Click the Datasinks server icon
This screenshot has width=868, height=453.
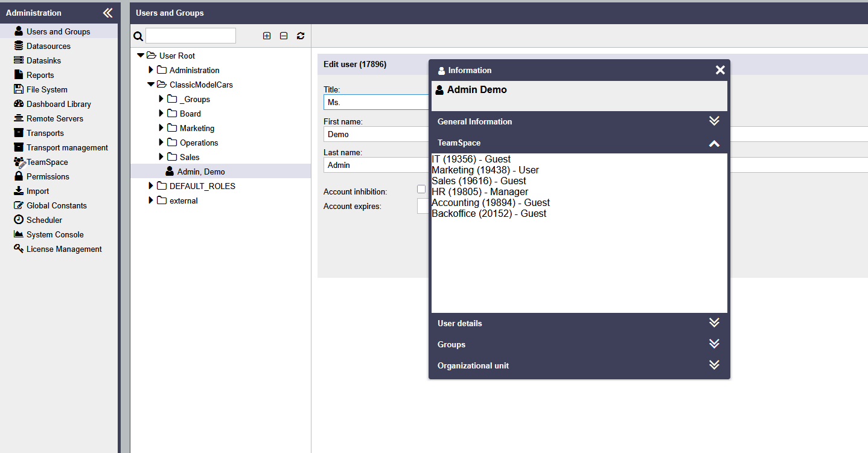tap(19, 60)
